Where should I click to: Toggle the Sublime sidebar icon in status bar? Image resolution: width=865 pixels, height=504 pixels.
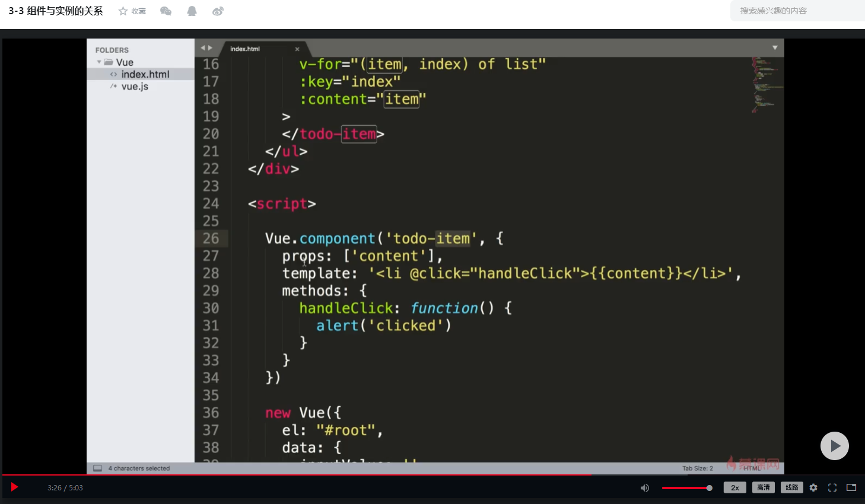pyautogui.click(x=98, y=468)
